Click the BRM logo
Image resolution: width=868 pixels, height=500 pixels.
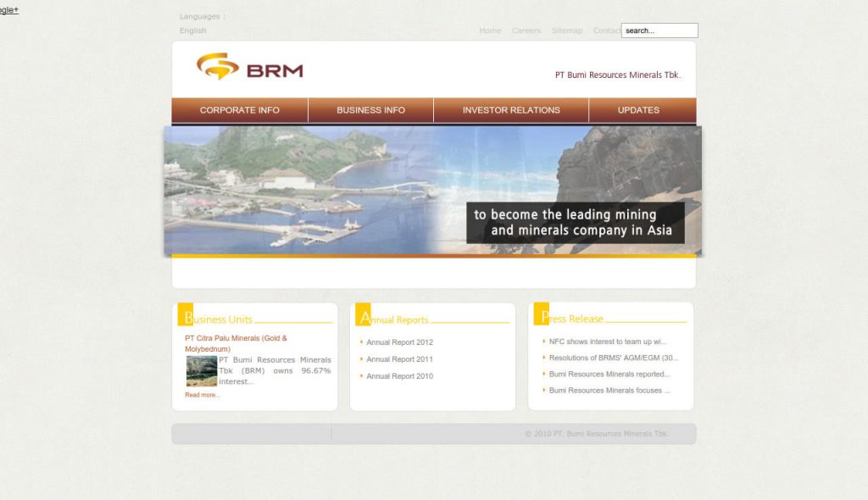click(250, 67)
